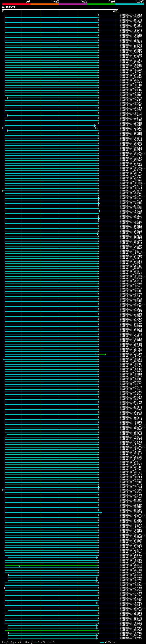Select hit label UniRef100_C1FDX9
Screen dimensions: 146x644
[x=131, y=135]
